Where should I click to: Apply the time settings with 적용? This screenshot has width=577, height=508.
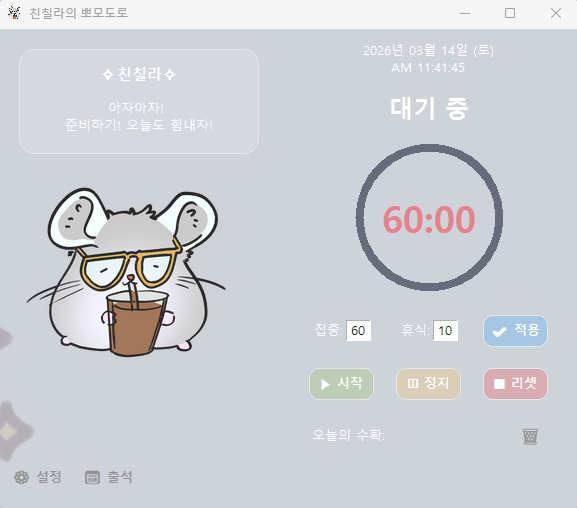tap(515, 331)
